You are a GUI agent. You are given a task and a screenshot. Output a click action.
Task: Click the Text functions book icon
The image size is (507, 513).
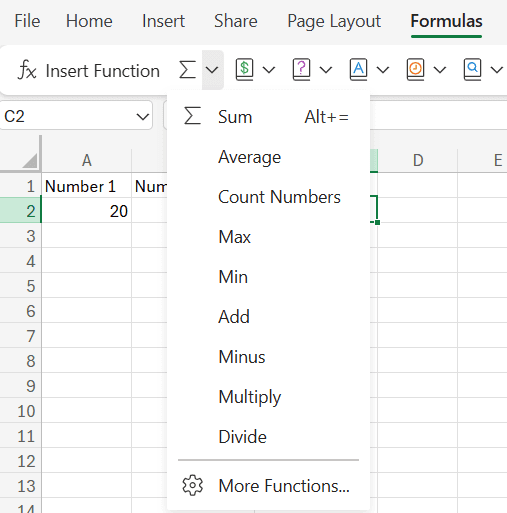359,70
